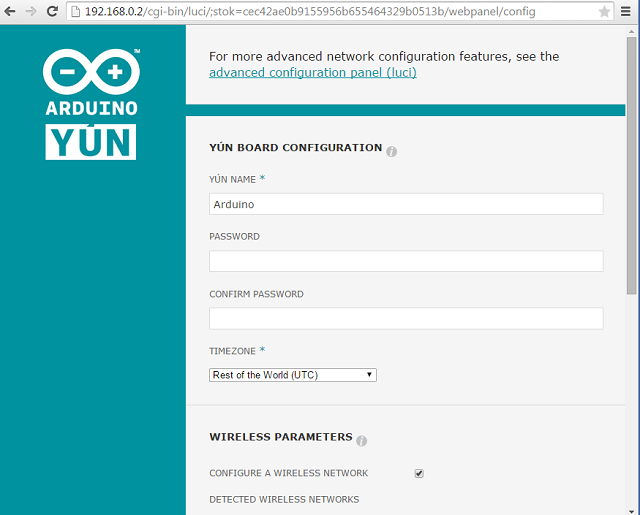Click the scrollbar down arrow

pyautogui.click(x=631, y=511)
